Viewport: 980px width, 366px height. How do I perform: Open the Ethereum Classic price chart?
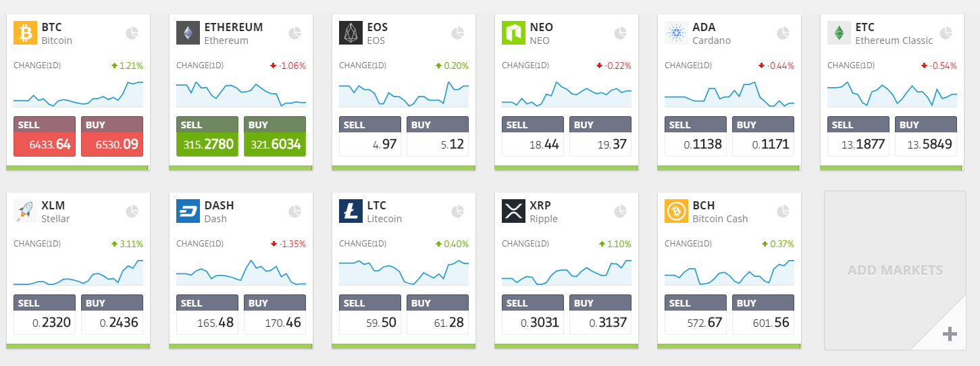point(892,93)
